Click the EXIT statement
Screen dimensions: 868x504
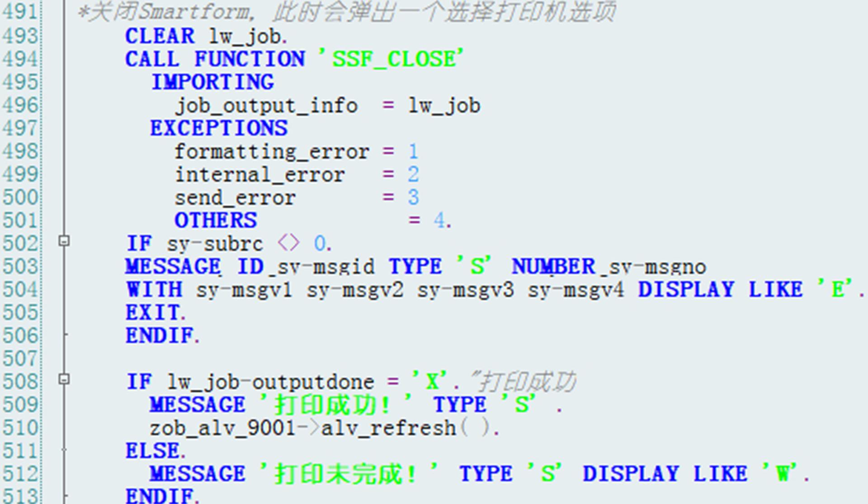(x=156, y=313)
